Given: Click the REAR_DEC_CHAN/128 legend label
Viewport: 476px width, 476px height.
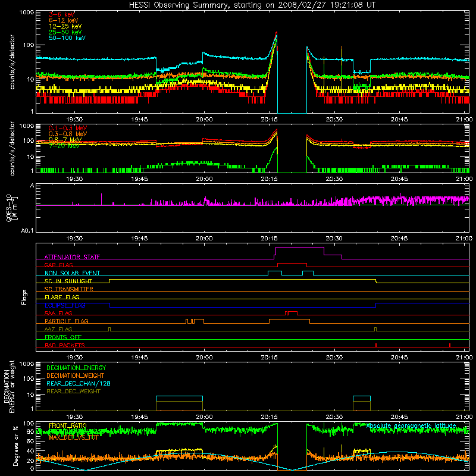Looking at the screenshot, I should [79, 383].
